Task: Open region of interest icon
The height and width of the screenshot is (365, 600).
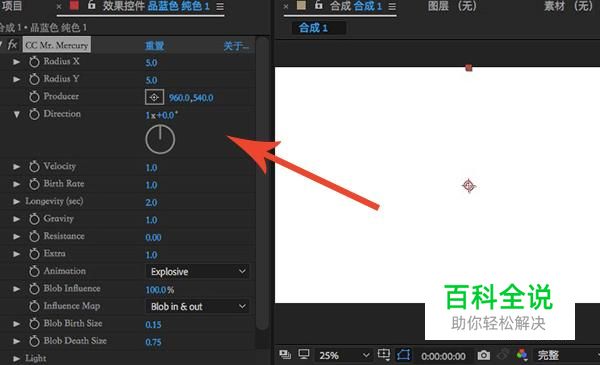Action: tap(383, 355)
